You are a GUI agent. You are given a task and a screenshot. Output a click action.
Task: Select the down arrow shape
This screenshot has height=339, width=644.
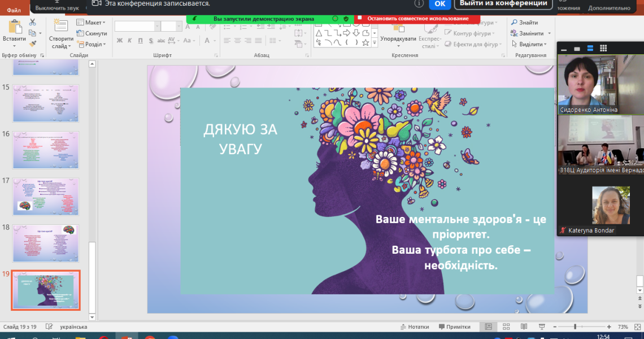(x=356, y=33)
